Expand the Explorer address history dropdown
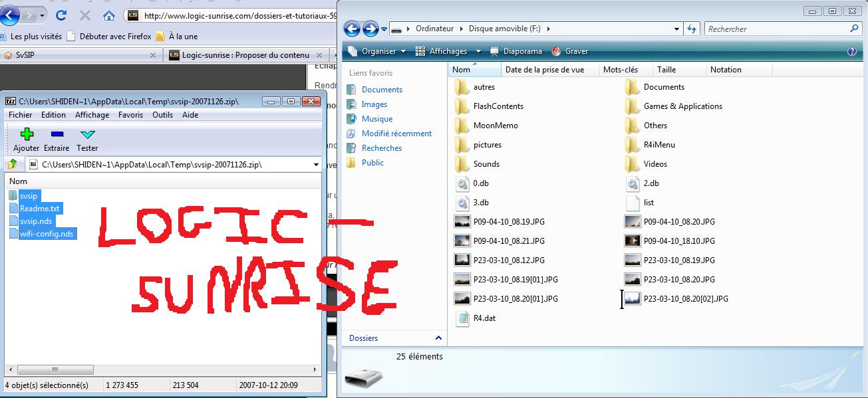 click(676, 29)
